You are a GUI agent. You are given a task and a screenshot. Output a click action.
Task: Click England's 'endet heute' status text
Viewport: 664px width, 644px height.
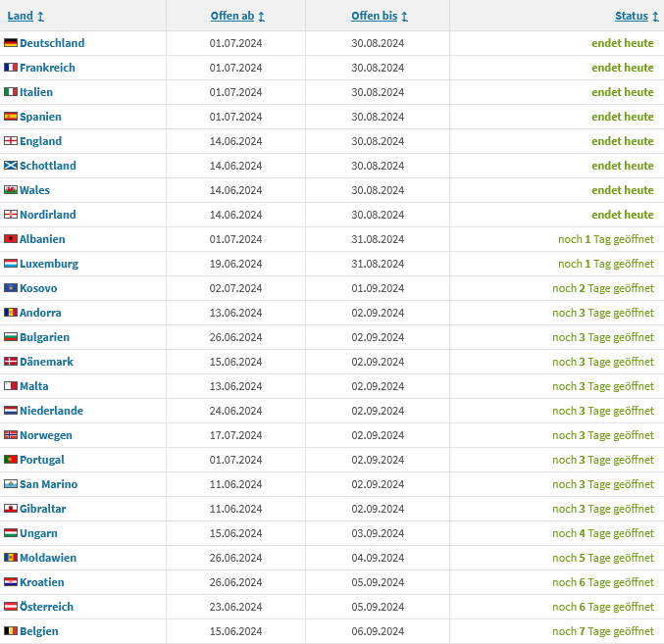(622, 141)
